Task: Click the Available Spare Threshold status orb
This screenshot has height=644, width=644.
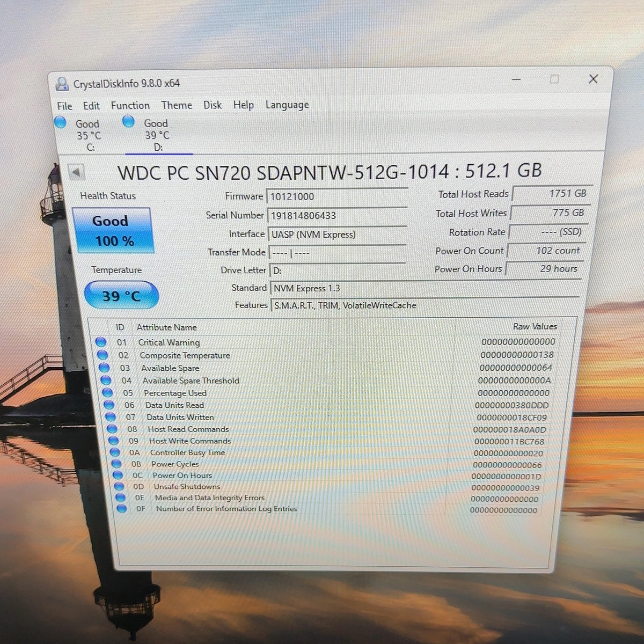Action: [x=105, y=380]
